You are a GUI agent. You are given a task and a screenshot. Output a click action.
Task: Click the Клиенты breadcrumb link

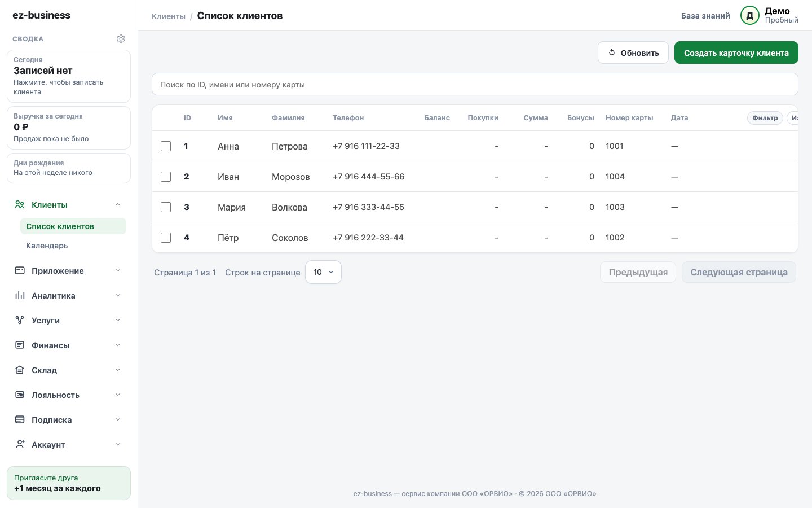point(169,16)
